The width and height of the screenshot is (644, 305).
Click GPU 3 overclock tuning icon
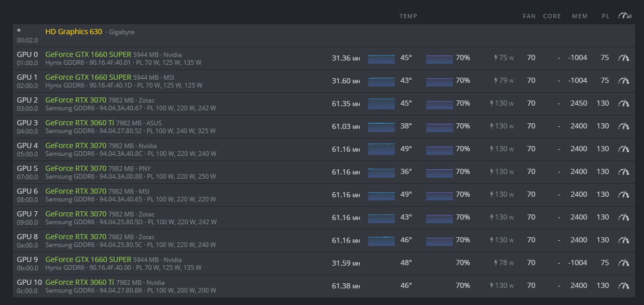pos(623,126)
